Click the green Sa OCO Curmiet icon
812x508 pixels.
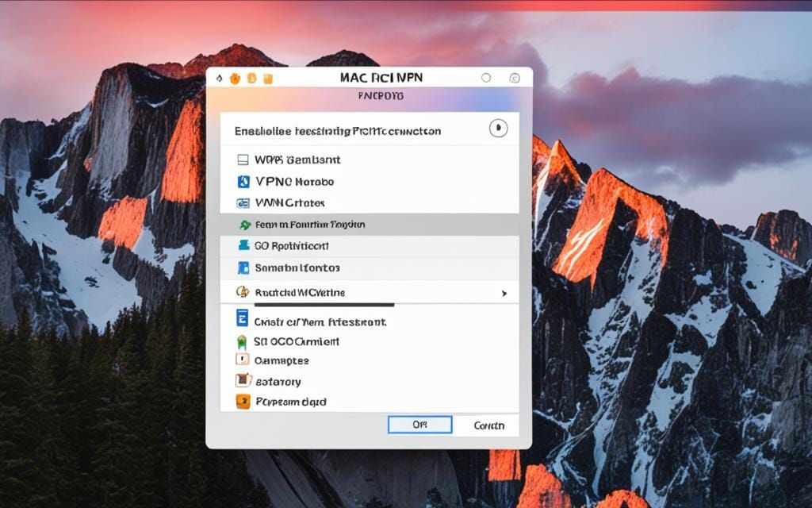[241, 341]
